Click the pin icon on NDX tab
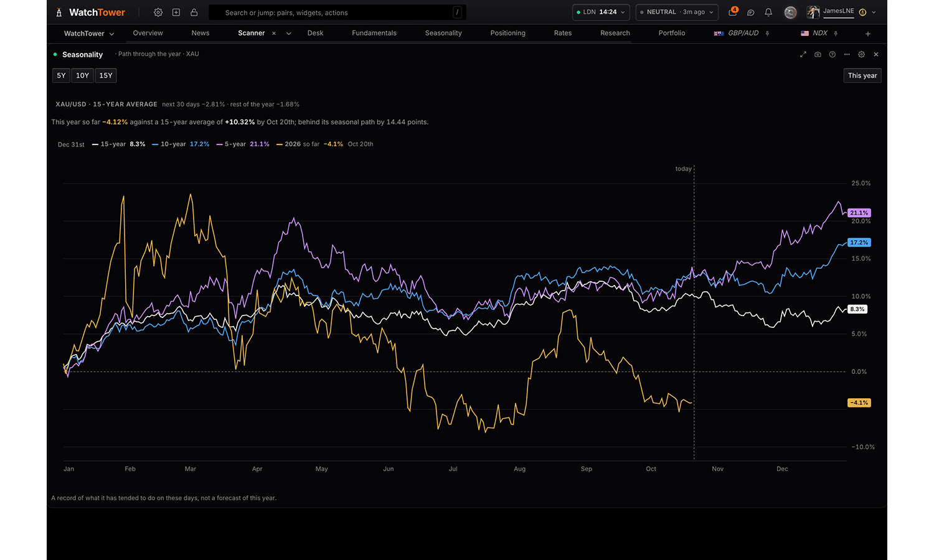The width and height of the screenshot is (934, 560). (x=836, y=34)
